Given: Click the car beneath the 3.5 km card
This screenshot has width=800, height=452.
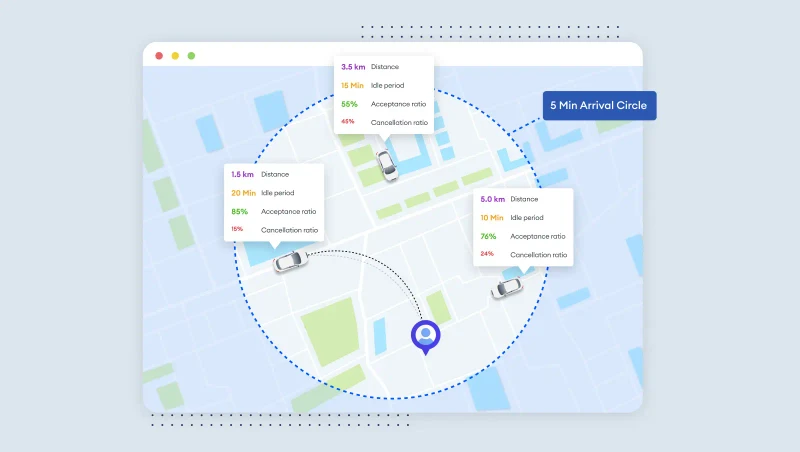Looking at the screenshot, I should (386, 165).
